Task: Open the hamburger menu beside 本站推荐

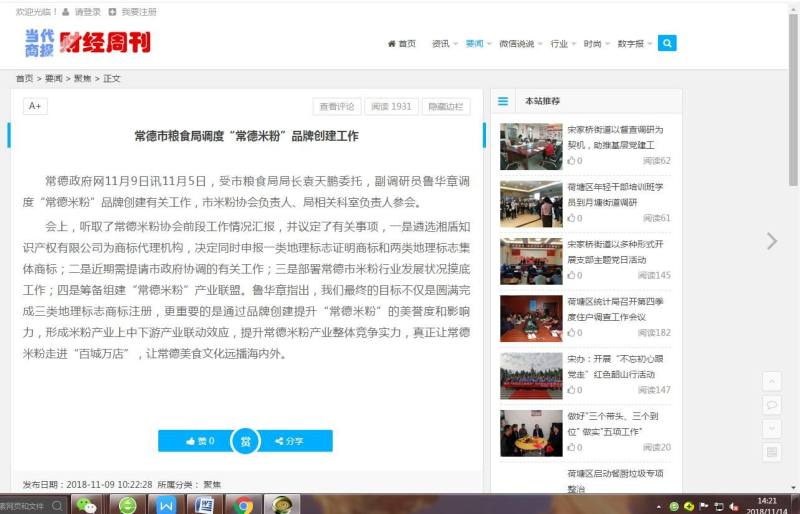Action: [503, 101]
